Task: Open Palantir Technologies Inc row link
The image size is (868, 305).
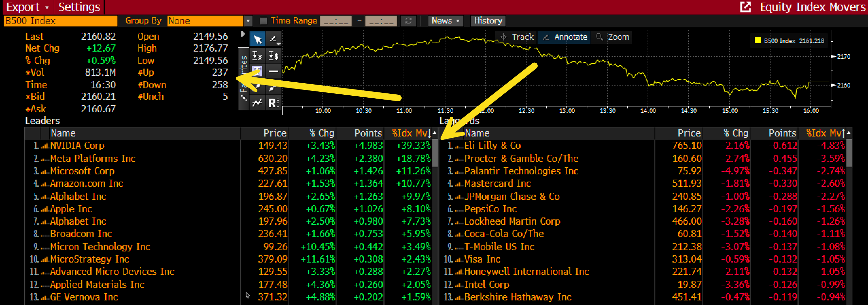Action: pyautogui.click(x=521, y=171)
